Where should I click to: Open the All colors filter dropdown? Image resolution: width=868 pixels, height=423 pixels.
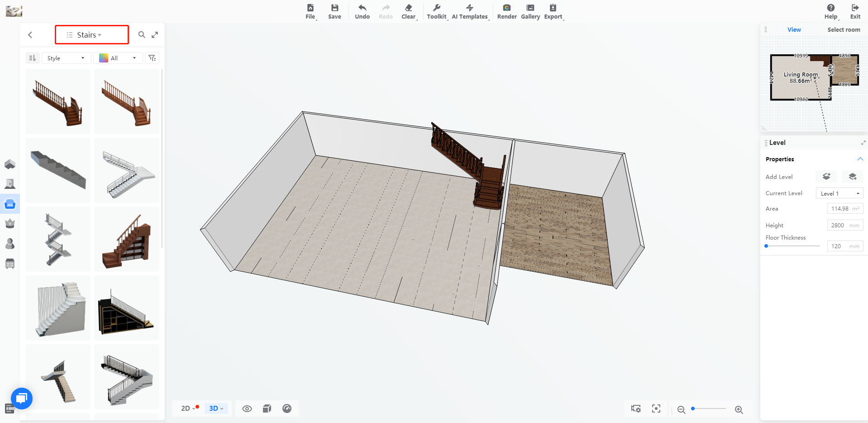pyautogui.click(x=118, y=58)
